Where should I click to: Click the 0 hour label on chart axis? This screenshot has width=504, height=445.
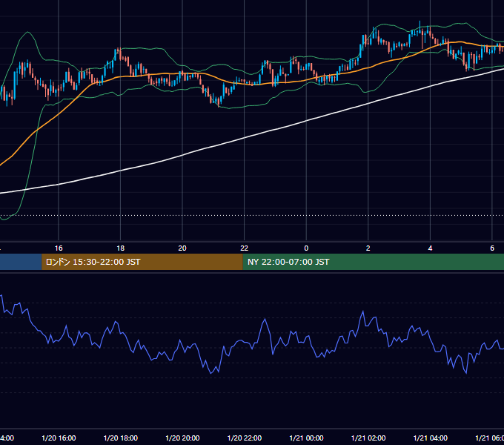(306, 248)
